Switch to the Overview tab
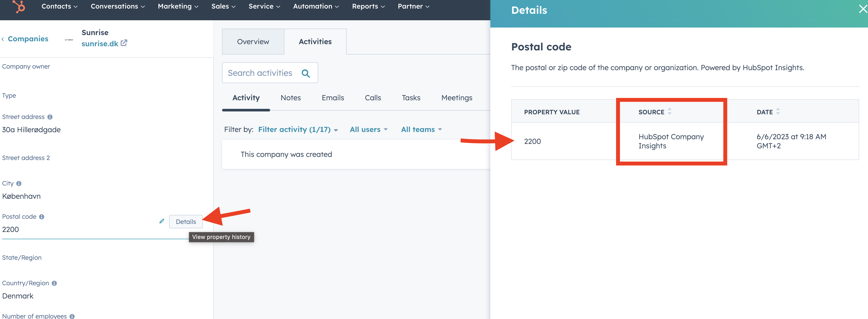868x319 pixels. 253,41
